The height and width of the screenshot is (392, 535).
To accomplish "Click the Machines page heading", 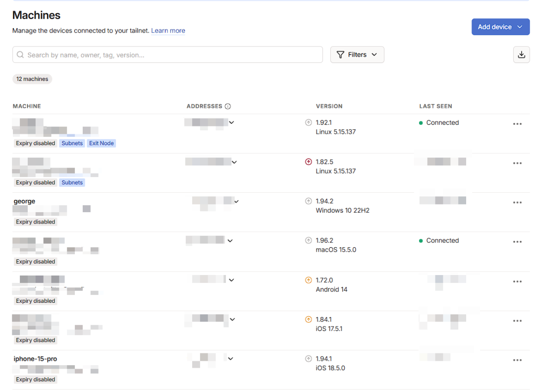I will coord(36,15).
